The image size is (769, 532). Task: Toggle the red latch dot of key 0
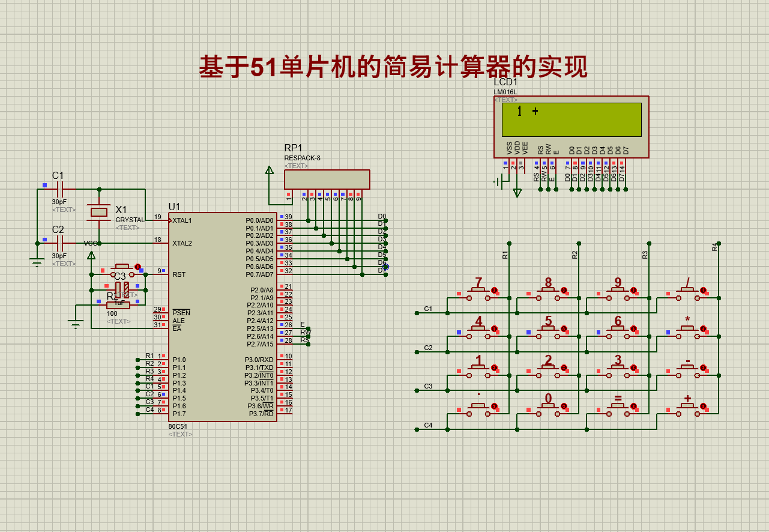pos(564,407)
